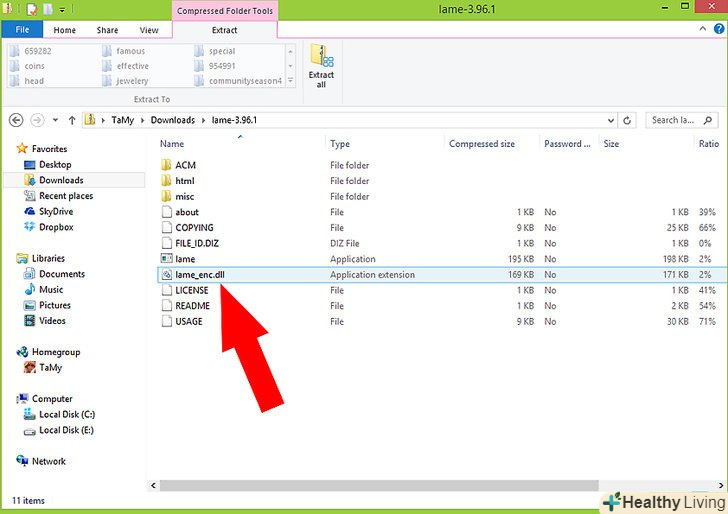This screenshot has height=514, width=728.
Task: Switch to the Share tab
Action: click(x=107, y=30)
